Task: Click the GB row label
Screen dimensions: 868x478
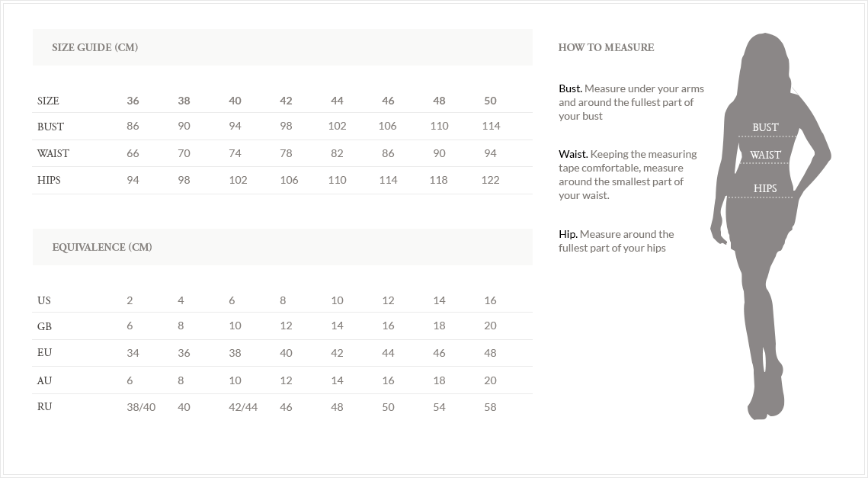Action: 44,326
